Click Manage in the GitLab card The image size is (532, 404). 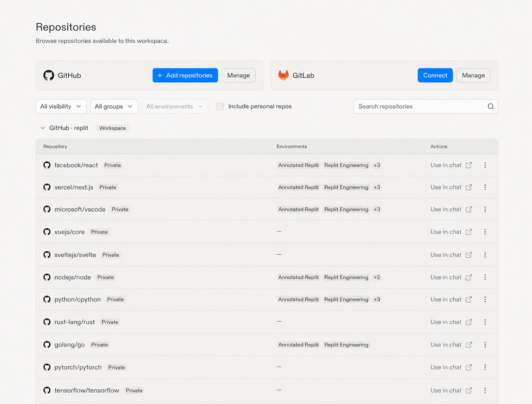[474, 75]
